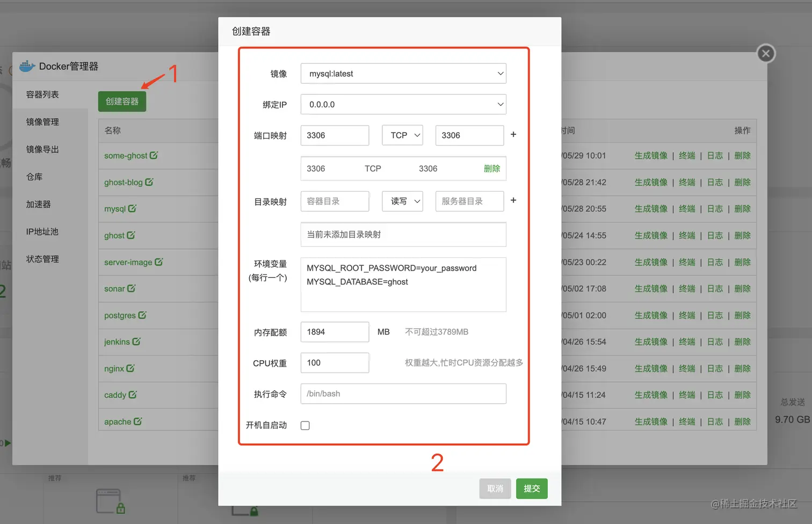The image size is (812, 524).
Task: Open the 读写 permission dropdown
Action: point(403,201)
